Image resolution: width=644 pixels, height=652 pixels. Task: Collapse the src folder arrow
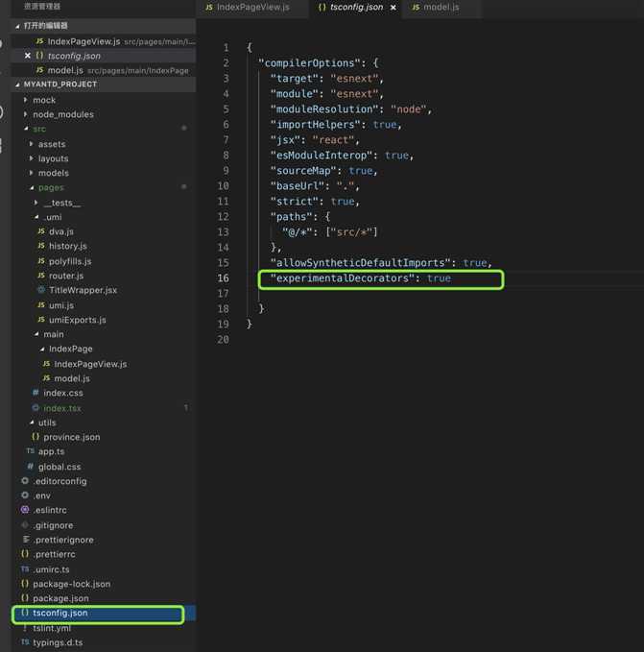point(26,129)
